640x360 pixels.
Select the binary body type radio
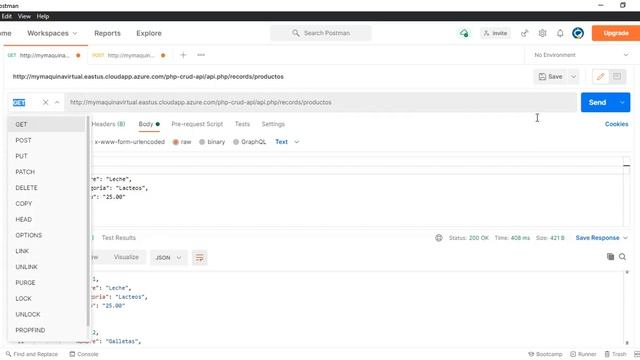[x=202, y=142]
